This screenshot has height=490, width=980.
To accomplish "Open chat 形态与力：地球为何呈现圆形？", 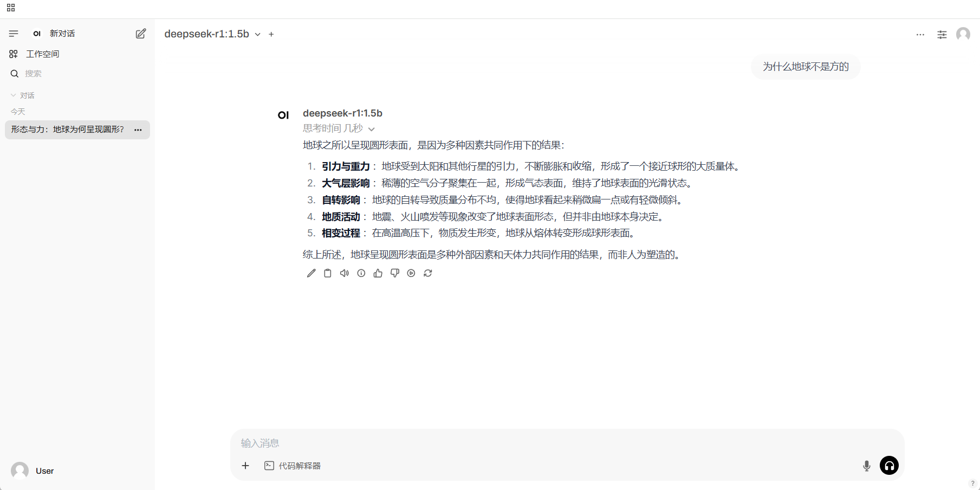I will (68, 130).
